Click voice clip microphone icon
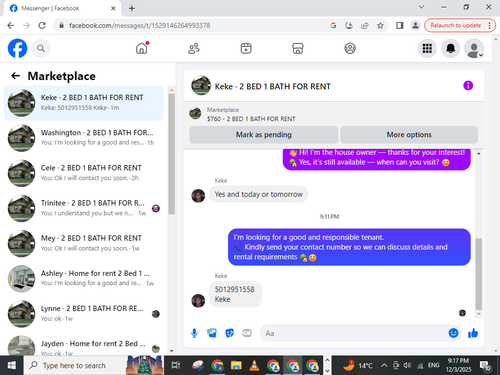500x375 pixels. pos(194,333)
